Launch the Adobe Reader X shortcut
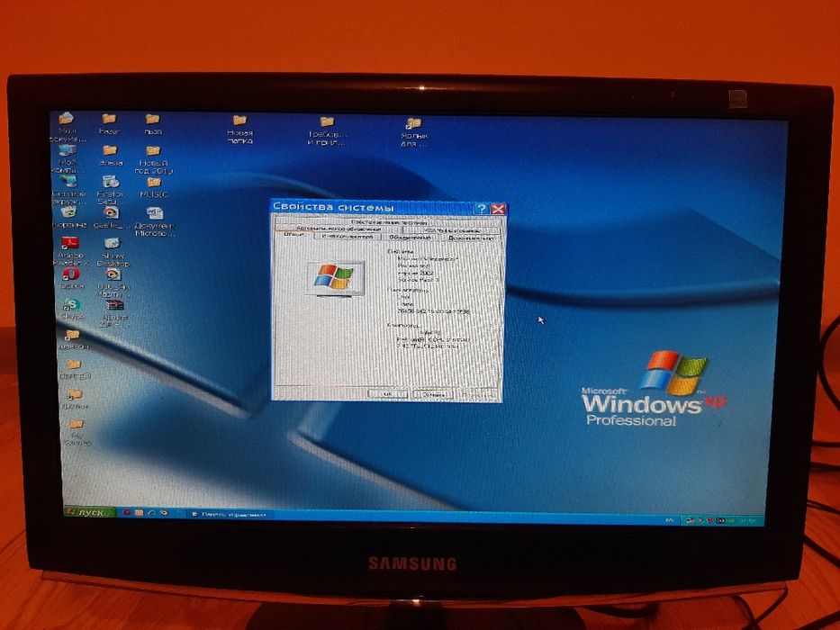This screenshot has width=840, height=630. [70, 251]
